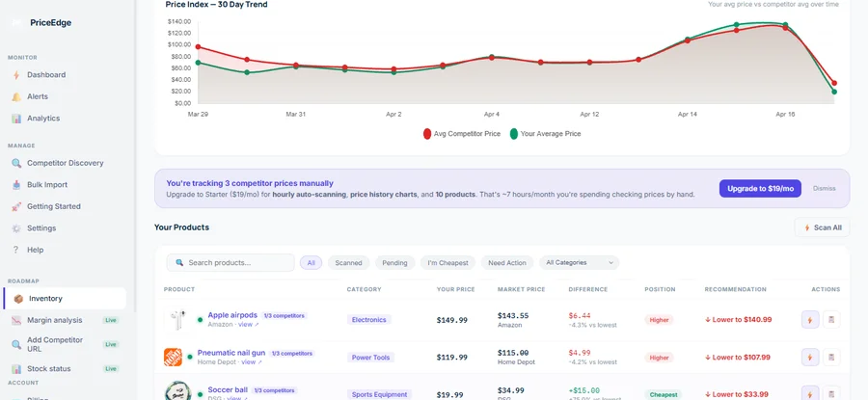Open the Margin analysis page

(55, 320)
